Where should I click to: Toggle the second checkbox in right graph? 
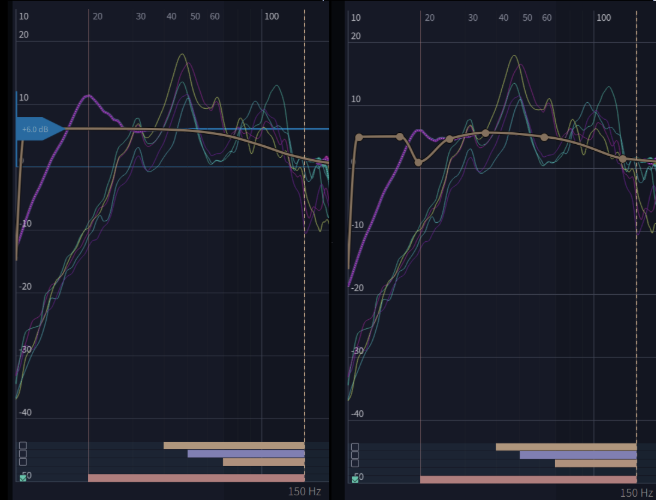pos(355,454)
